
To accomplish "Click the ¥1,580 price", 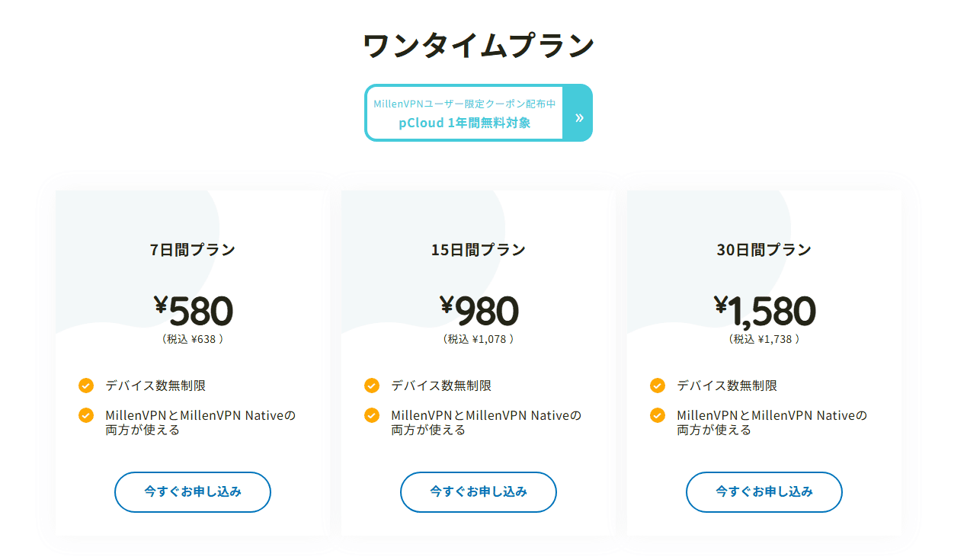I will point(764,311).
